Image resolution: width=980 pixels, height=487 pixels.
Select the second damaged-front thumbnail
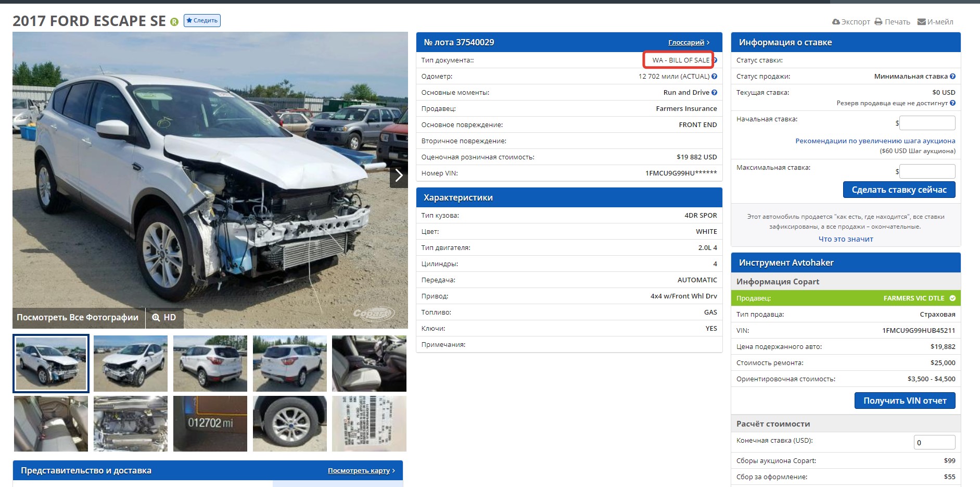[x=131, y=364]
